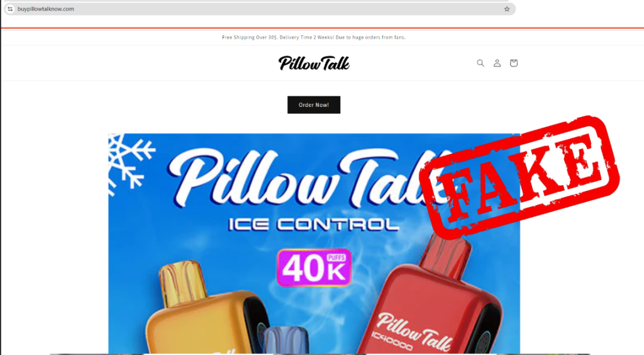
Task: Bookmark this page with the star icon
Action: 507,9
